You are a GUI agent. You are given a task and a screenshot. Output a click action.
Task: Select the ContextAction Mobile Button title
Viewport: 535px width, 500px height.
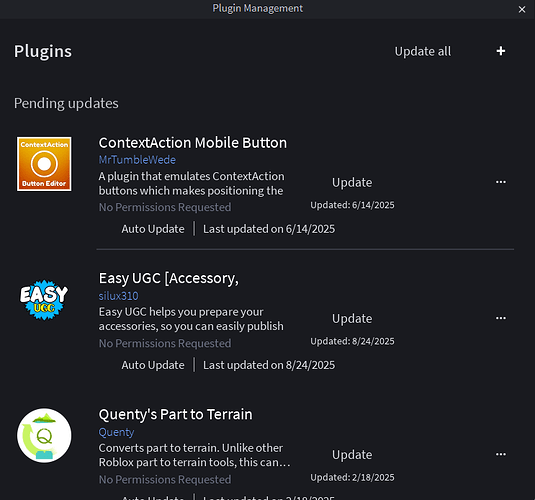193,143
